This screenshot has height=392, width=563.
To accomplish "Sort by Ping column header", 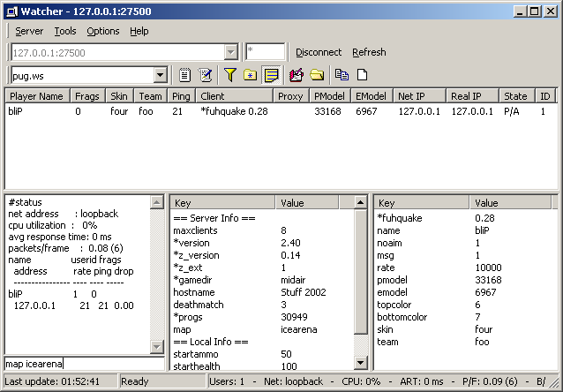I will click(x=181, y=96).
